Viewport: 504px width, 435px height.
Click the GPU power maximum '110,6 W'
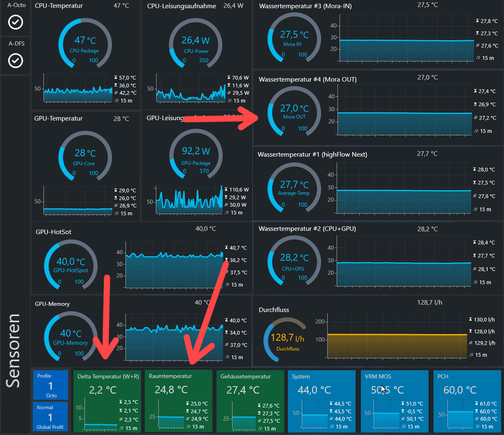(x=239, y=190)
